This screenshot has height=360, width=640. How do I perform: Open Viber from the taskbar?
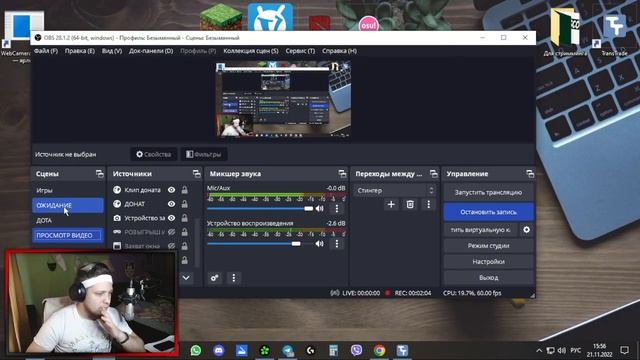(x=356, y=350)
